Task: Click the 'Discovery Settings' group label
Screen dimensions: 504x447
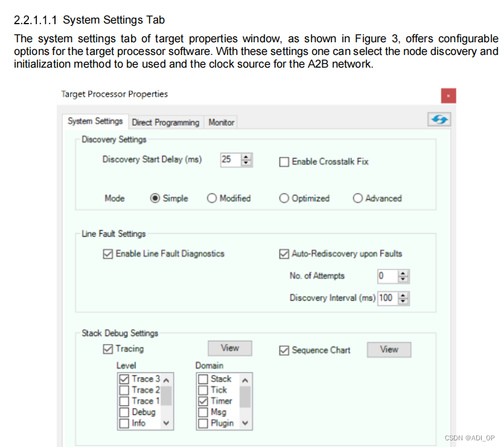Action: (x=114, y=140)
